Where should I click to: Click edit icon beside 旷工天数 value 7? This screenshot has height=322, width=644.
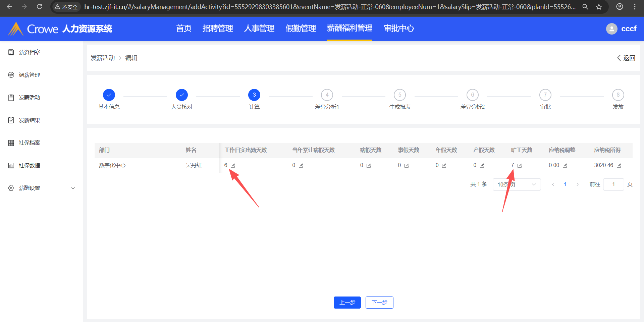tap(520, 166)
